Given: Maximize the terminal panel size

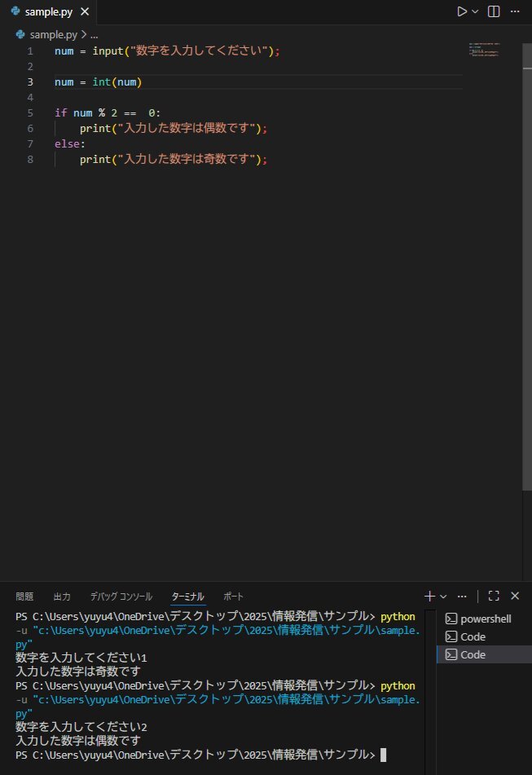Looking at the screenshot, I should pos(493,597).
